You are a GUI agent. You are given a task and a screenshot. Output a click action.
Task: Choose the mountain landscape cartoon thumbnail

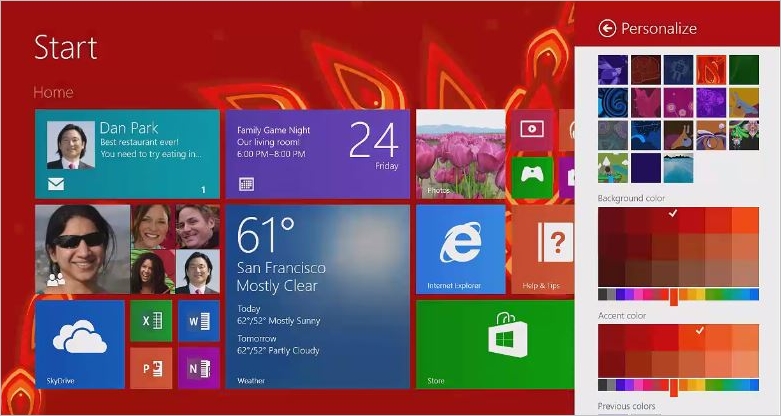tap(613, 168)
